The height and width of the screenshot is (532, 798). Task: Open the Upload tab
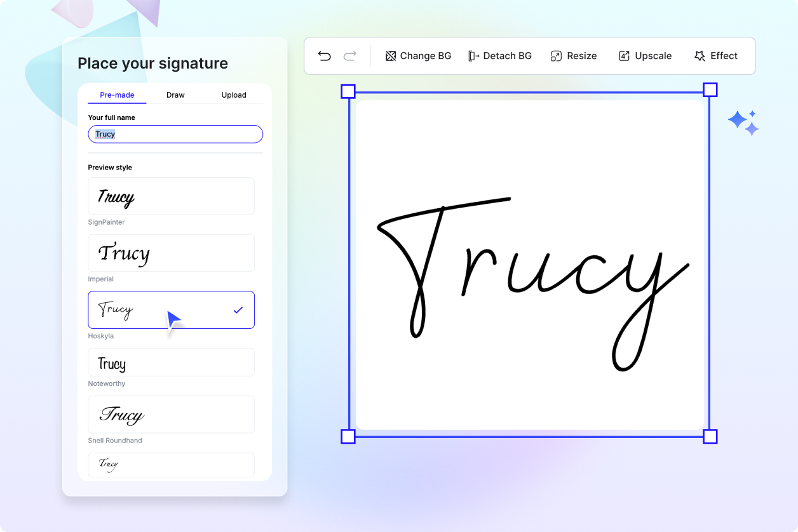click(234, 95)
